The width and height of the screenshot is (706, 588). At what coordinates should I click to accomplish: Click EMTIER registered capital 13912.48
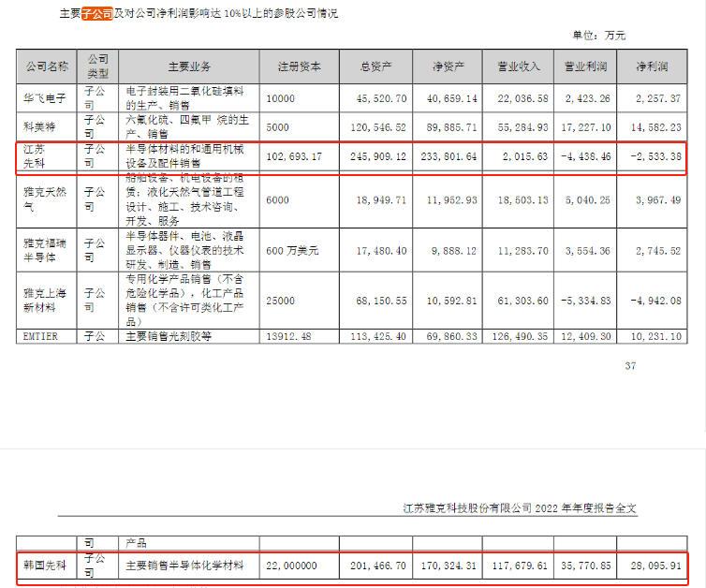(288, 336)
